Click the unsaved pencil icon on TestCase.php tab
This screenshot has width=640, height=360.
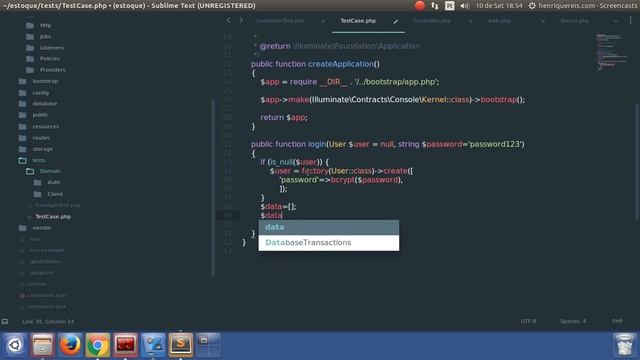pos(396,21)
